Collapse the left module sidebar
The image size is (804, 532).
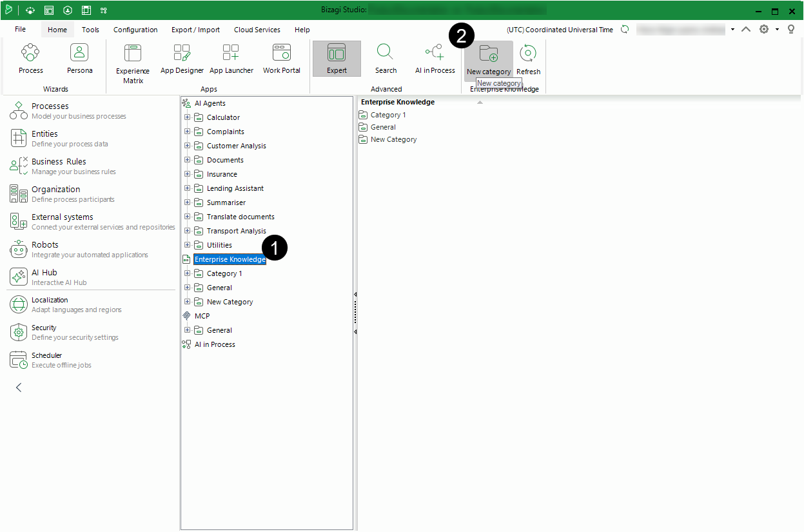[19, 388]
